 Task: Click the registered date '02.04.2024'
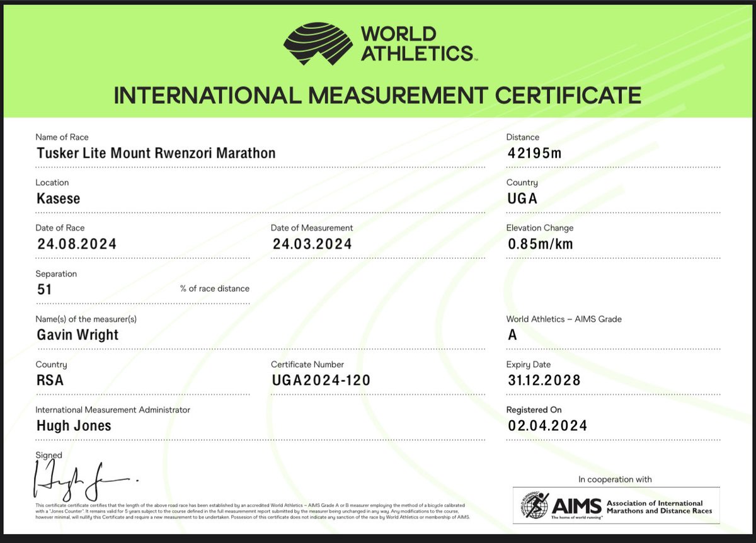547,426
